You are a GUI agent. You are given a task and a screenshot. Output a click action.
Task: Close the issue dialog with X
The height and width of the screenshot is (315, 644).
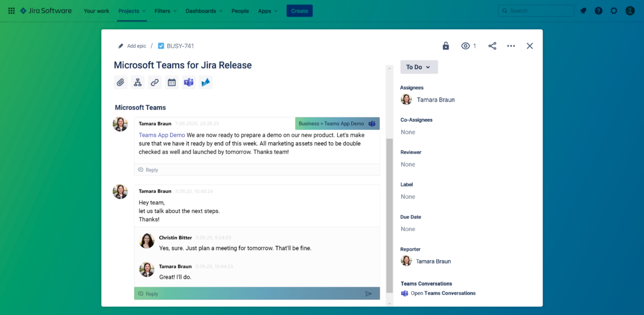click(530, 46)
